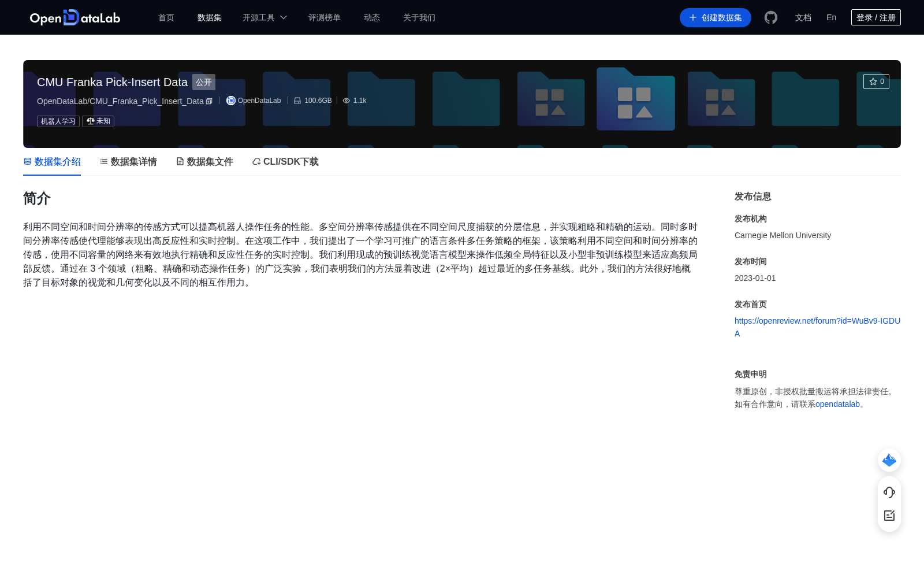Click the OpenDataLab publisher avatar icon
The width and height of the screenshot is (924, 578).
click(231, 101)
